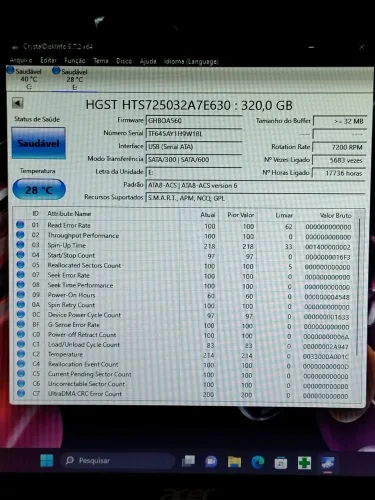This screenshot has width=375, height=500.
Task: Click the attribute list vertical scrollbar
Action: tap(359, 287)
